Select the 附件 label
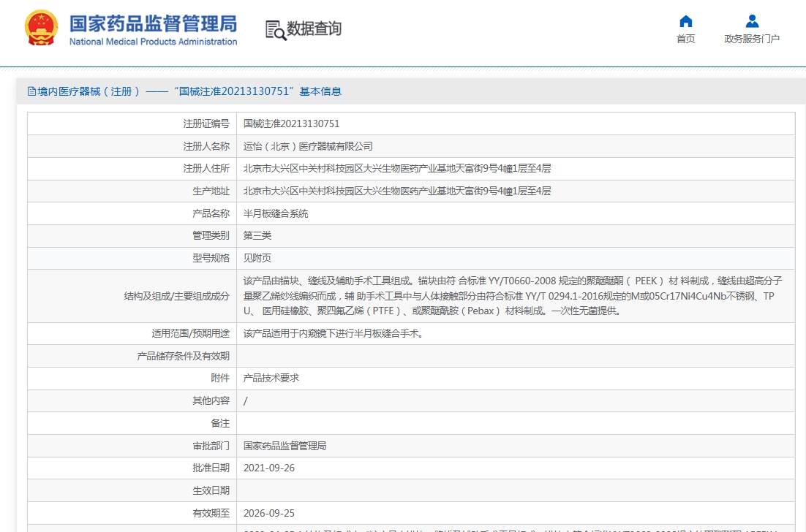 click(x=220, y=379)
